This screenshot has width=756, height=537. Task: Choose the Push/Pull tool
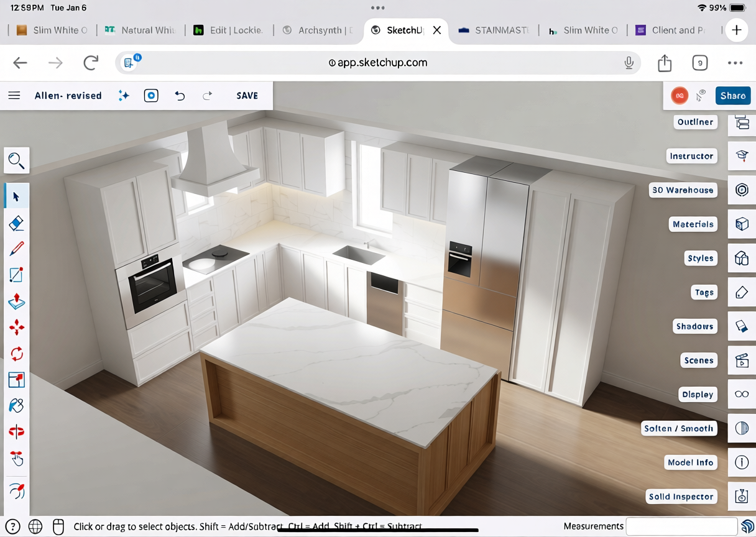click(17, 301)
